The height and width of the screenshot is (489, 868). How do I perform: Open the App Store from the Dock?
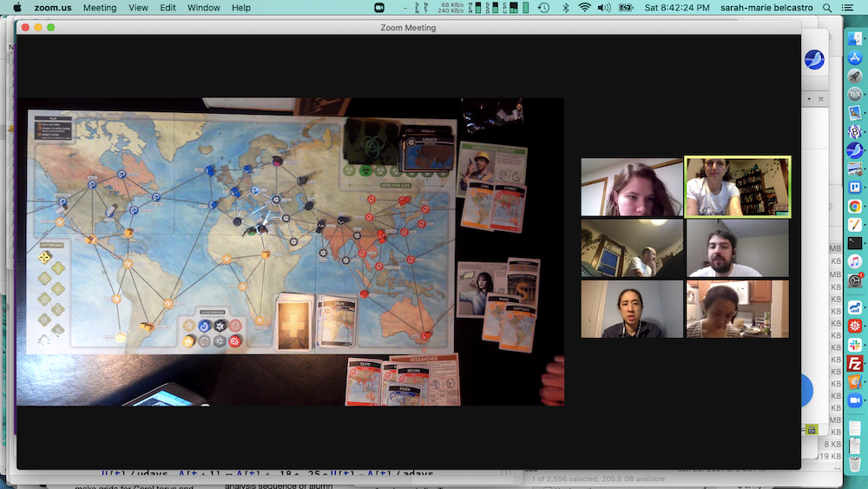[854, 56]
